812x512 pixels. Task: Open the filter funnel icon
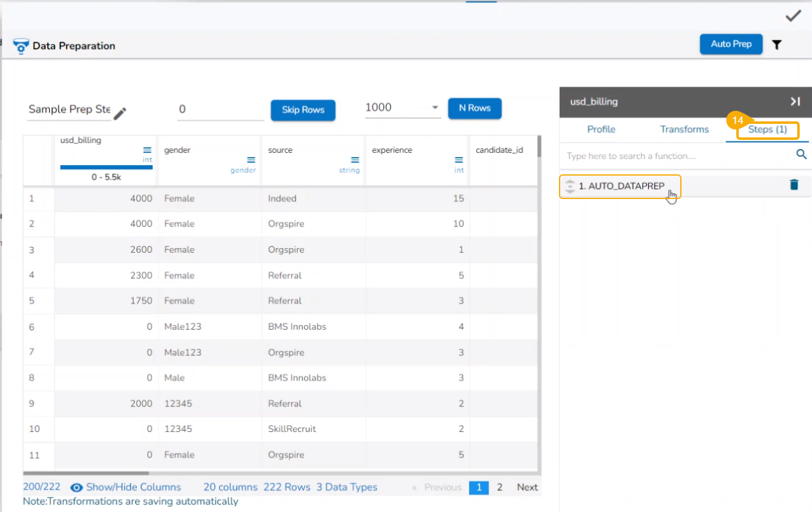[777, 44]
